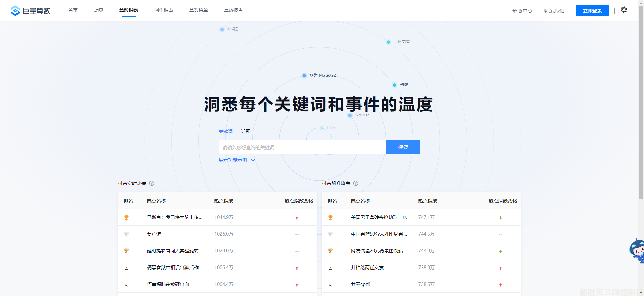This screenshot has height=296, width=644.
Task: Click the blue 搜索 button
Action: [x=403, y=147]
